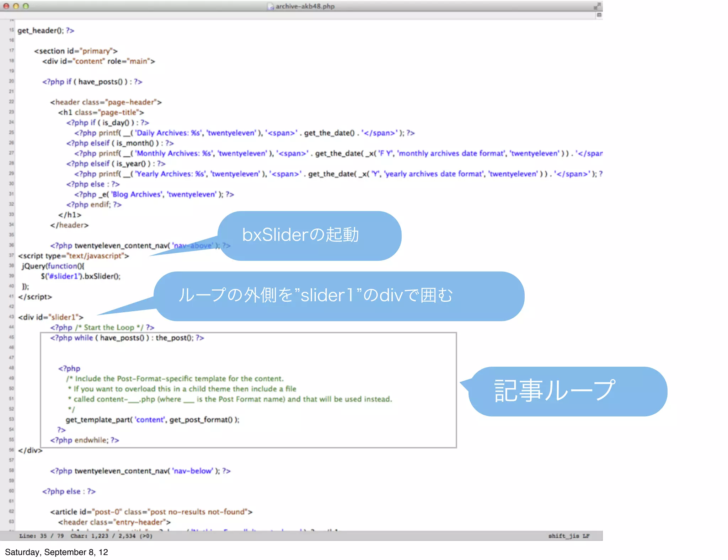Click the 'Monthly Archives: %s' printf line

338,154
